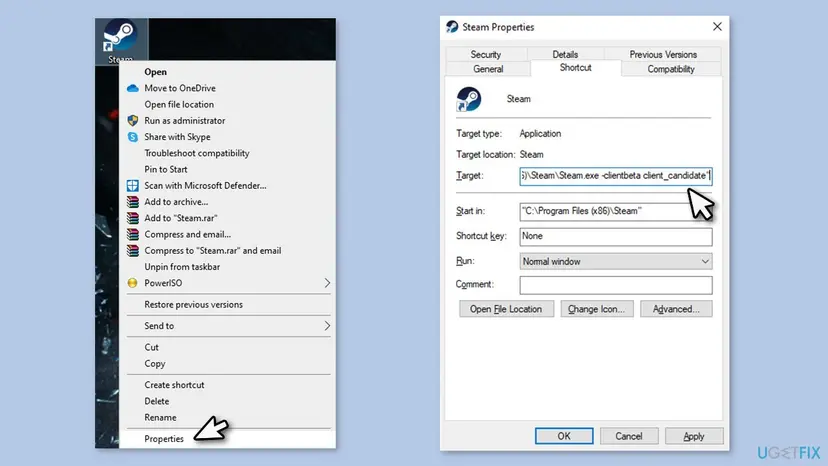Screen dimensions: 828x466
Task: Click the shield icon beside Run as administrator
Action: pos(133,120)
